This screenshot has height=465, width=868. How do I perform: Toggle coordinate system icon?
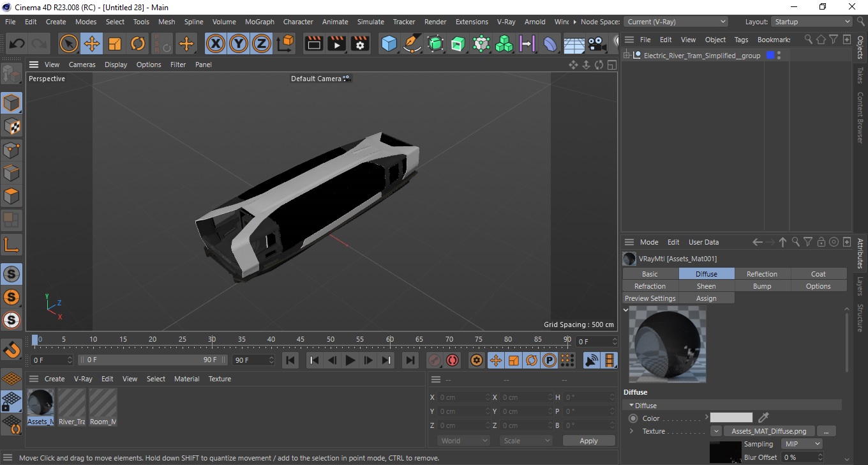point(285,44)
